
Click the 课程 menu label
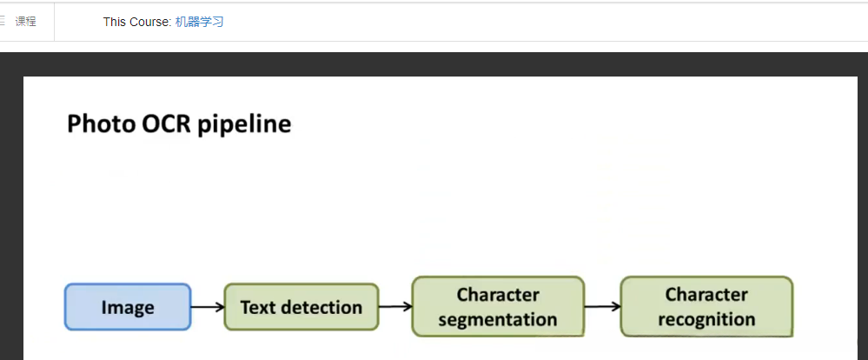pos(26,22)
